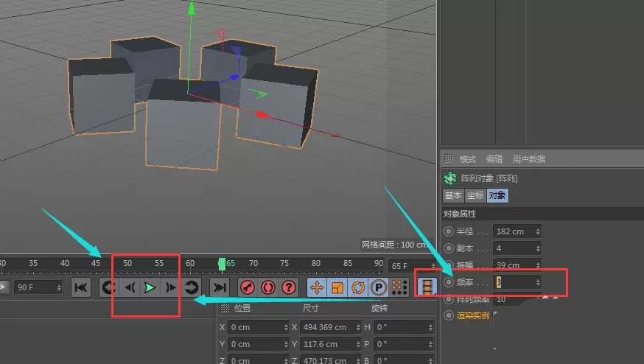Toggle parameter keyframe recording P icon

point(378,287)
